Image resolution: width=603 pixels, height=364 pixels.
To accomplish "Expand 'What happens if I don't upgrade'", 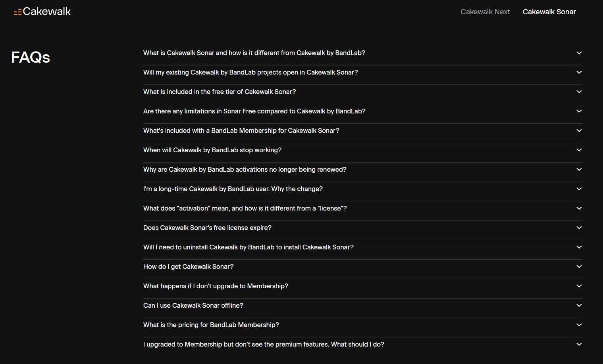I will [x=362, y=286].
